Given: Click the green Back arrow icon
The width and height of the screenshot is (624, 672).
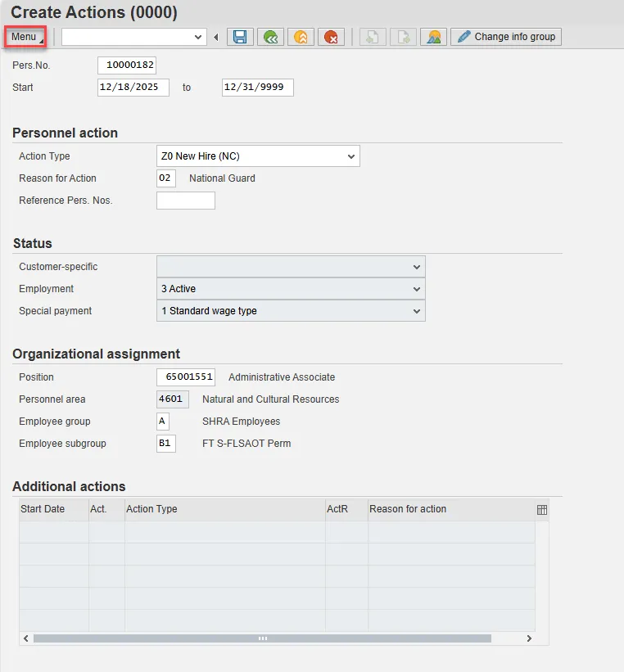Looking at the screenshot, I should [270, 37].
